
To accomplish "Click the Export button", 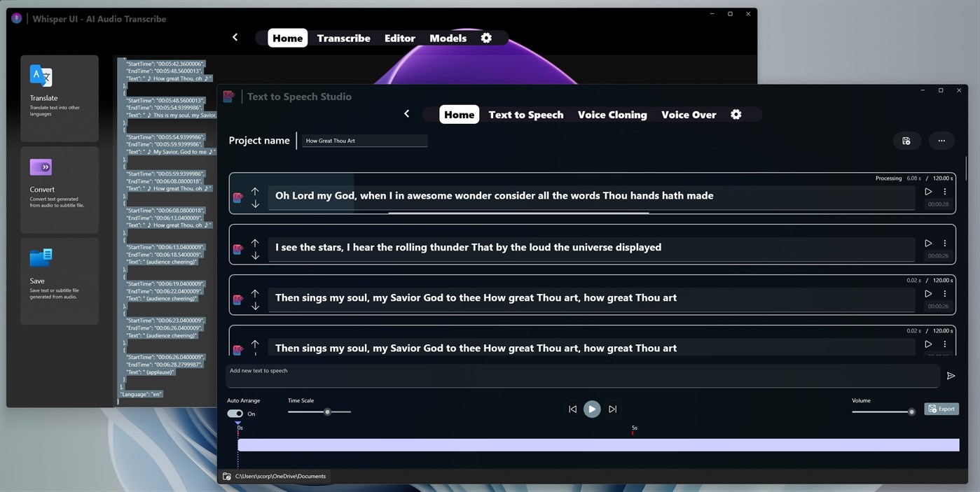I will pos(941,409).
